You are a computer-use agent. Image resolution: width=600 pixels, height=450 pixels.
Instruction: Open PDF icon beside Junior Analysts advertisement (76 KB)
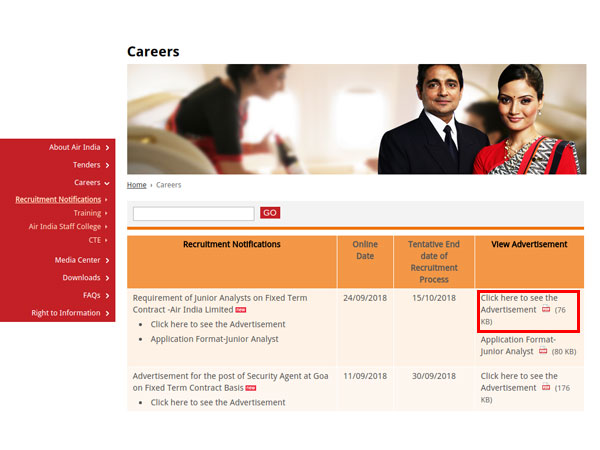[x=546, y=309]
